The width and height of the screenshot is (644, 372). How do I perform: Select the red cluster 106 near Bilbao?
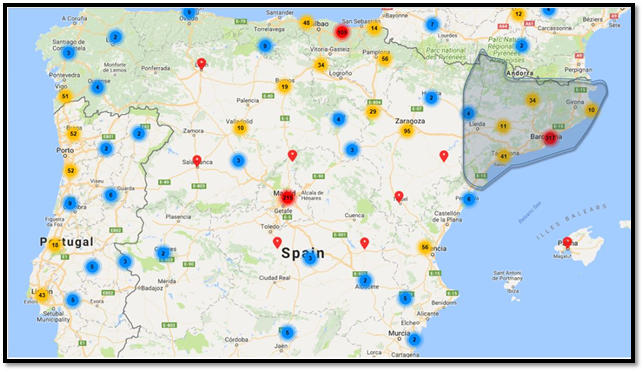click(x=342, y=32)
